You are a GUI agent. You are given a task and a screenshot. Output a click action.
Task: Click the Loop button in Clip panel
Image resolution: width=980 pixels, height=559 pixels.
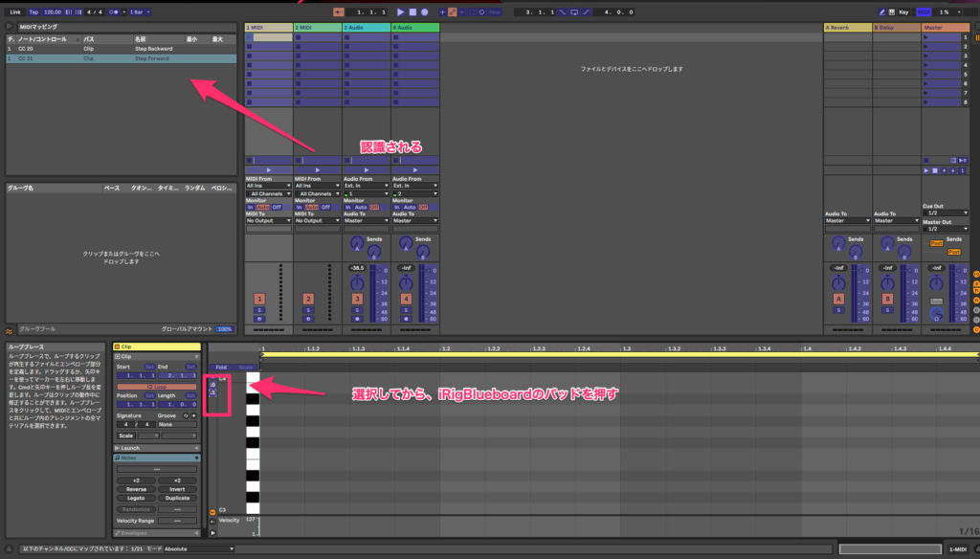click(x=157, y=386)
